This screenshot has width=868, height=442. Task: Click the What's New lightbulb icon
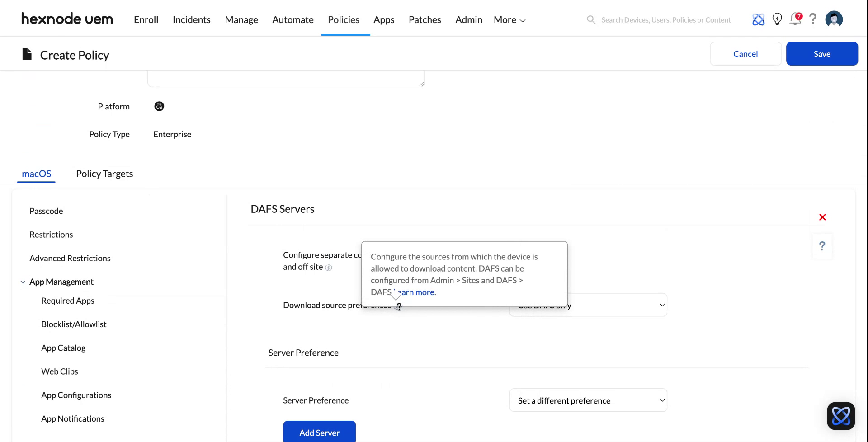point(777,19)
